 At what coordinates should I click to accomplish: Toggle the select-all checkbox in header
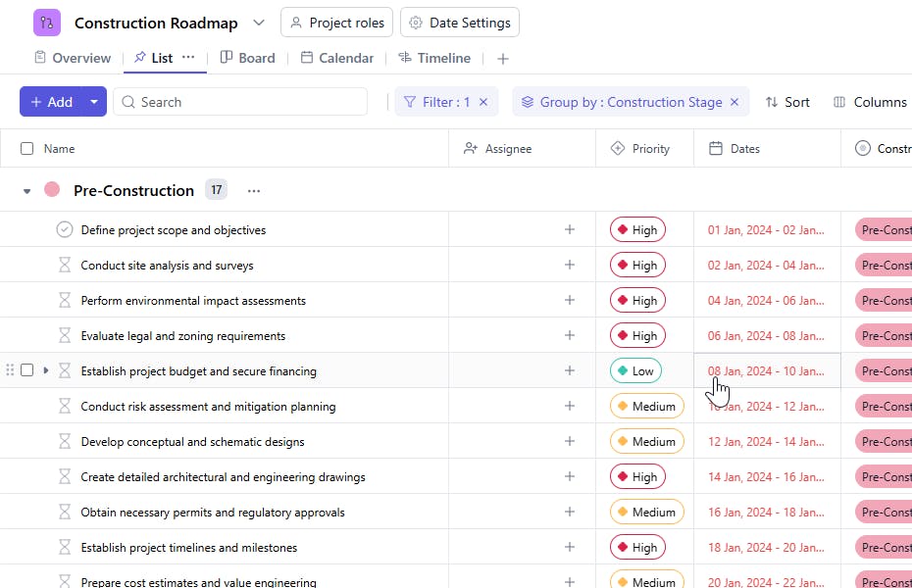[x=26, y=149]
